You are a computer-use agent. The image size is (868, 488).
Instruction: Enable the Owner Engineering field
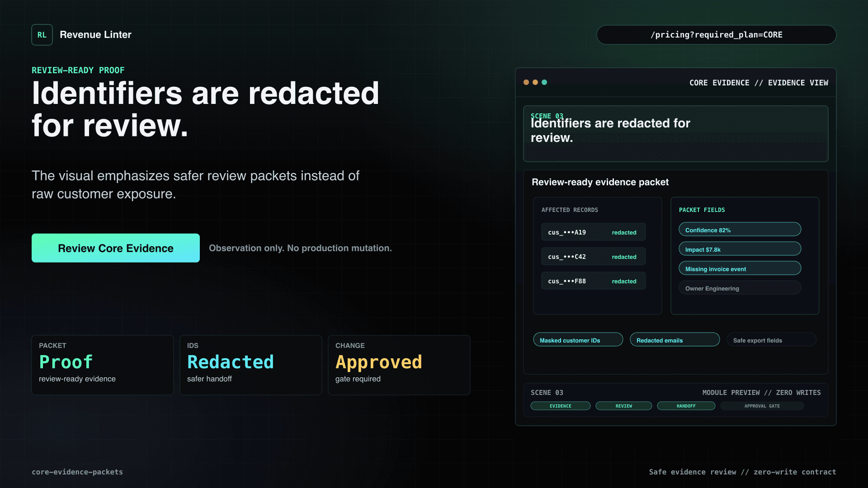coord(740,288)
